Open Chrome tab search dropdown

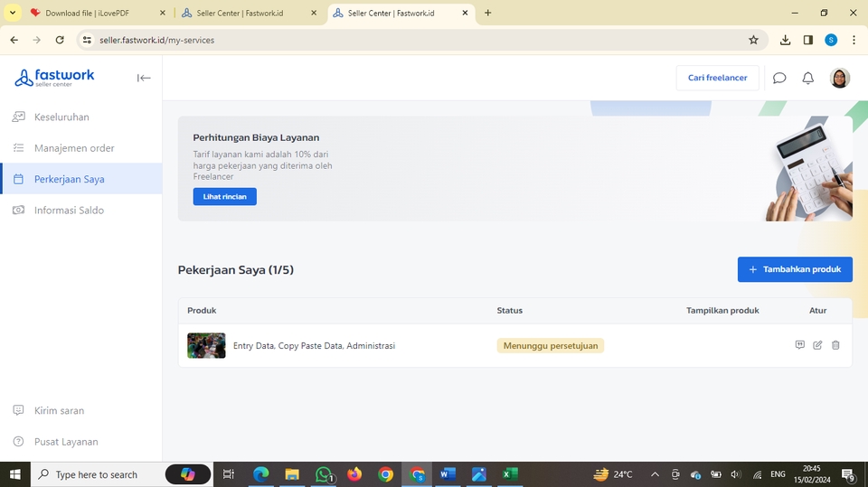[x=12, y=13]
